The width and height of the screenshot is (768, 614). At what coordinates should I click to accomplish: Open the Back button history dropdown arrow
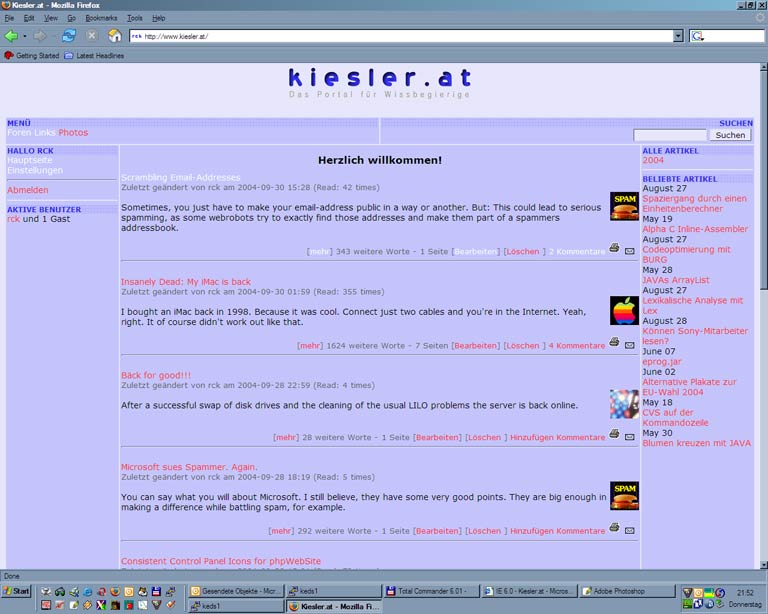pos(25,36)
